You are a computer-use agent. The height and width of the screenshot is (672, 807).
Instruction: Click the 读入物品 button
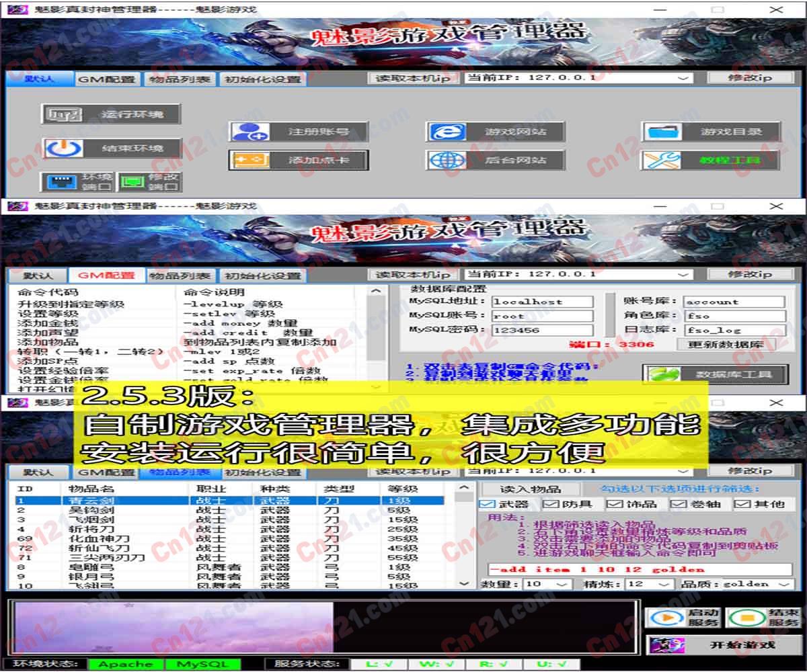tap(531, 489)
